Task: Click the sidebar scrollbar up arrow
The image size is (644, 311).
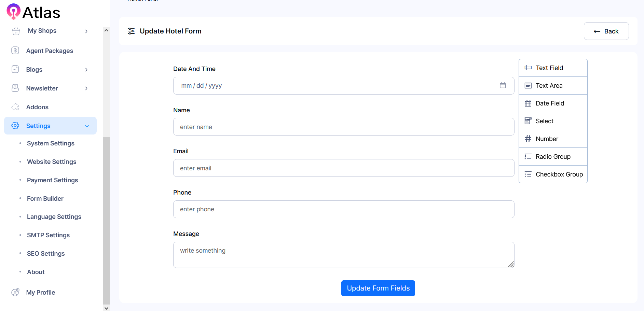Action: click(106, 30)
